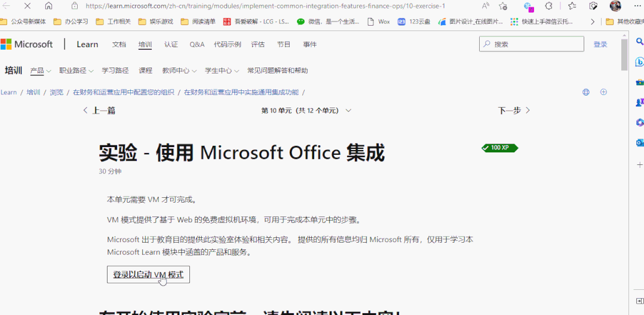Click the browser back arrow
The width and height of the screenshot is (644, 315).
(x=6, y=6)
